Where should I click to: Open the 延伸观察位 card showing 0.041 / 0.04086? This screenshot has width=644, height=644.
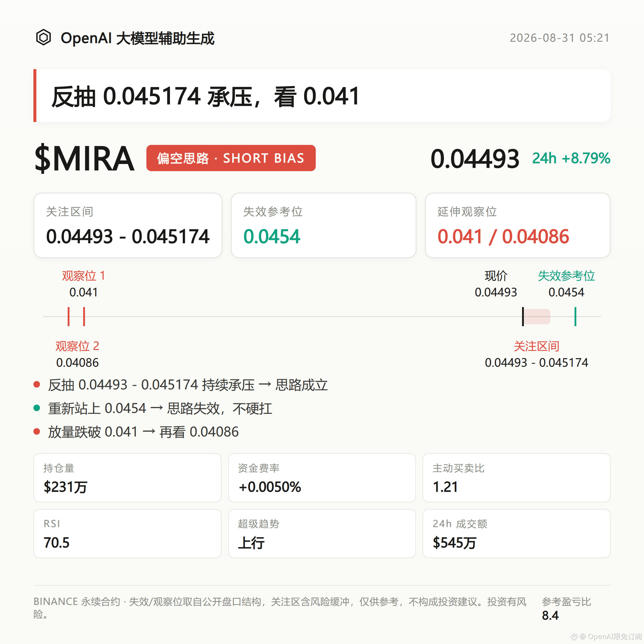(517, 225)
